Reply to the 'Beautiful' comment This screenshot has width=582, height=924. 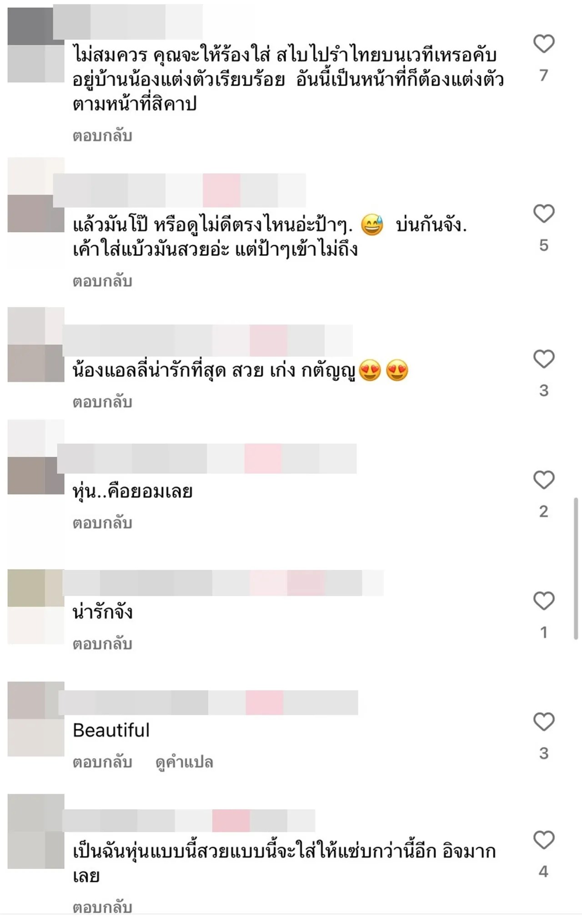point(102,762)
